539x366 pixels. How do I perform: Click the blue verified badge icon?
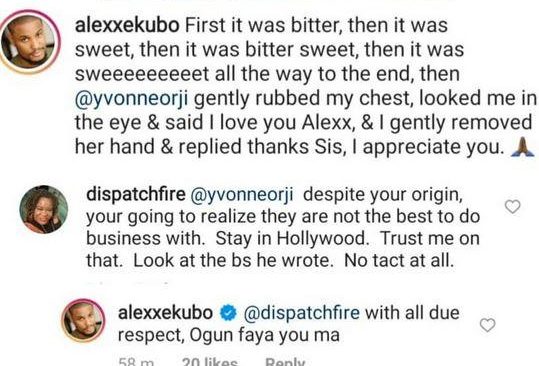coord(228,313)
